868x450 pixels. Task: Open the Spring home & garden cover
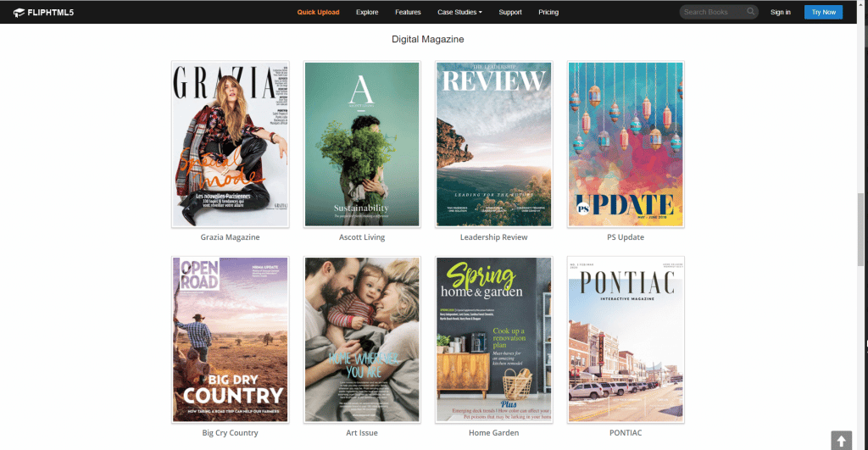[494, 340]
